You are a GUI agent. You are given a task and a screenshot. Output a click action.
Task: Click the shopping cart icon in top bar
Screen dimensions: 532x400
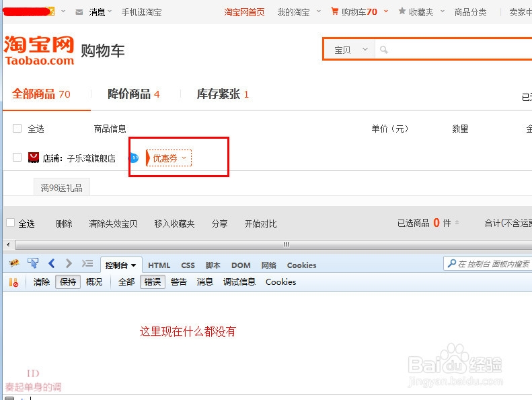point(334,11)
